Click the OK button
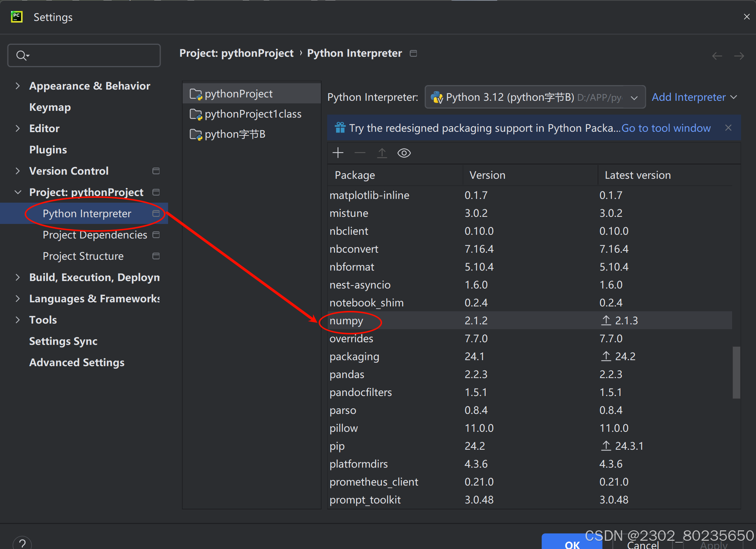This screenshot has height=549, width=756. pos(571,543)
